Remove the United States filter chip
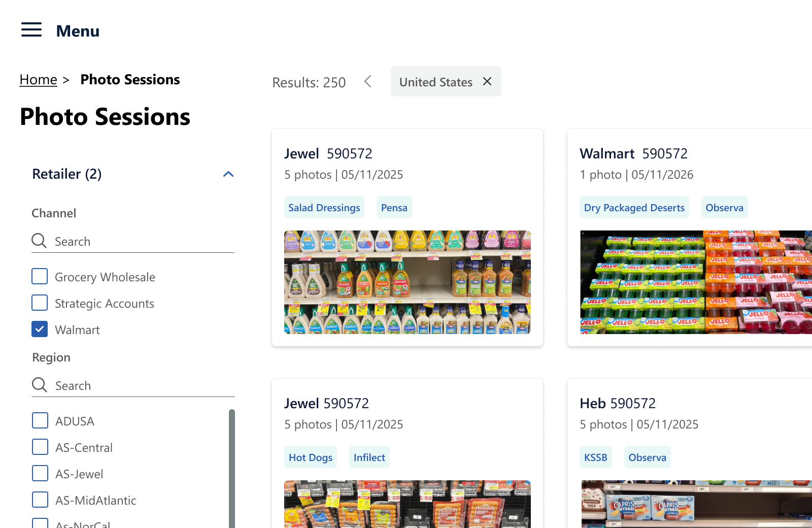This screenshot has width=812, height=528. point(487,81)
